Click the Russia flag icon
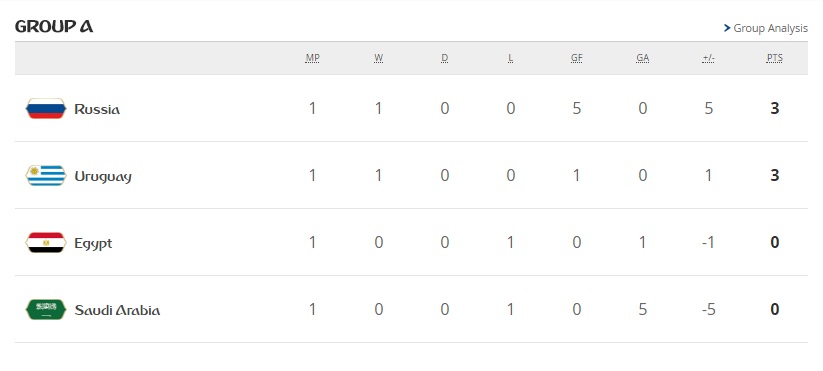823x371 pixels. [x=46, y=109]
